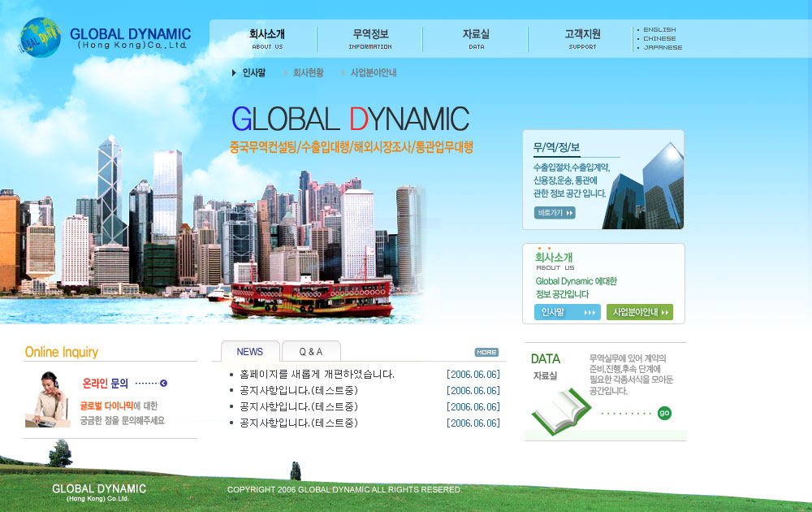Click the Global Dynamic globe logo
812x512 pixels.
coord(41,37)
